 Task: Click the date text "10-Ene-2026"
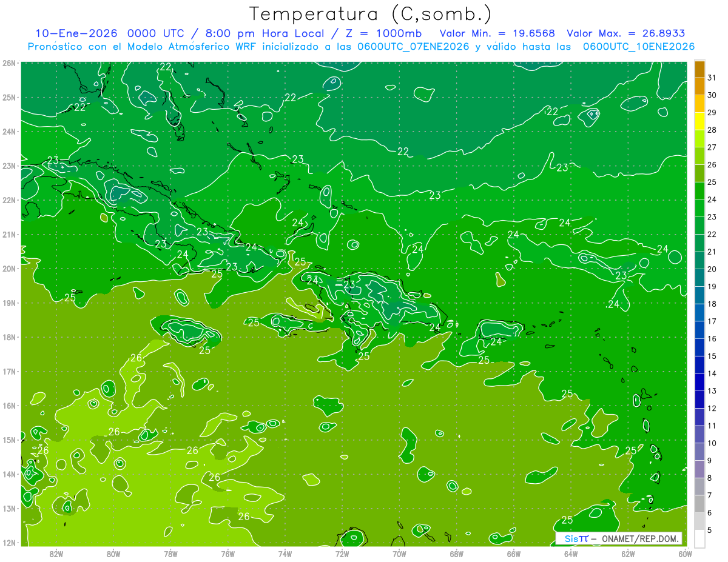pyautogui.click(x=76, y=33)
